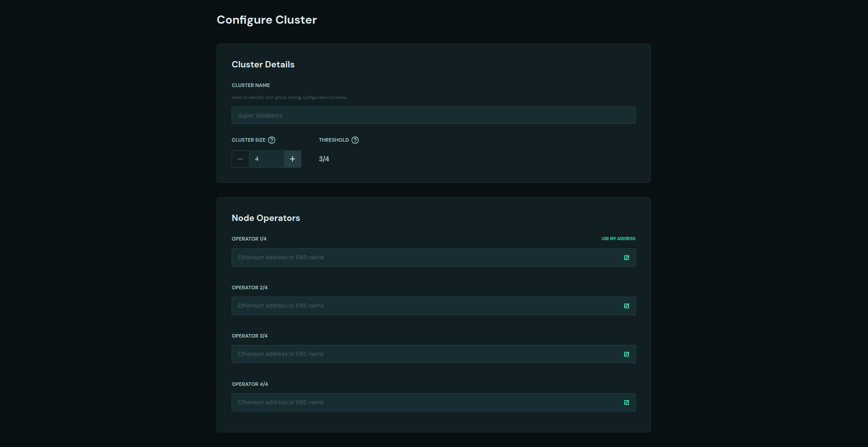
Task: Click the green link icon in Operator 2/4 field
Action: point(627,306)
